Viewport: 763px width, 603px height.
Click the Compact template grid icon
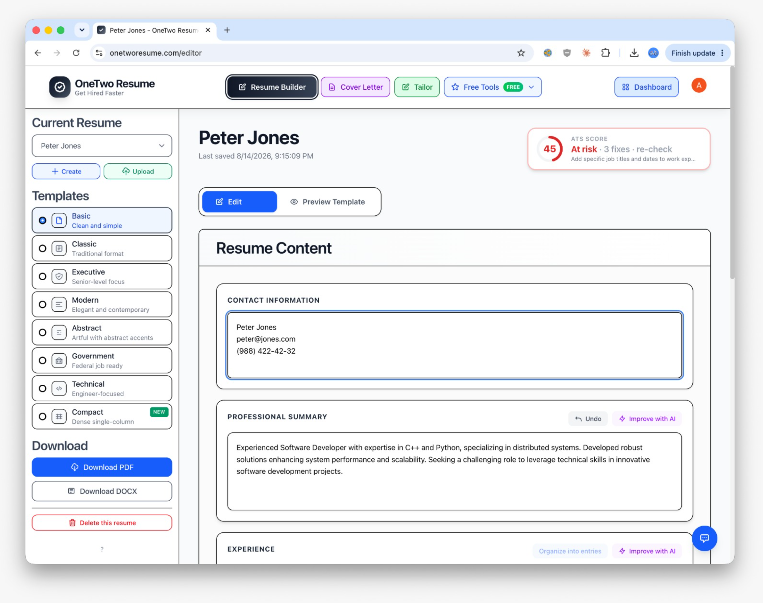point(59,417)
